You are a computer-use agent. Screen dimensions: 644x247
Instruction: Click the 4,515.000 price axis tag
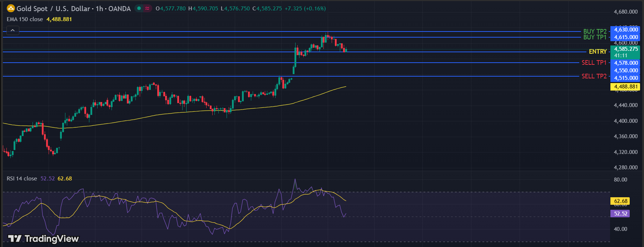click(x=625, y=78)
